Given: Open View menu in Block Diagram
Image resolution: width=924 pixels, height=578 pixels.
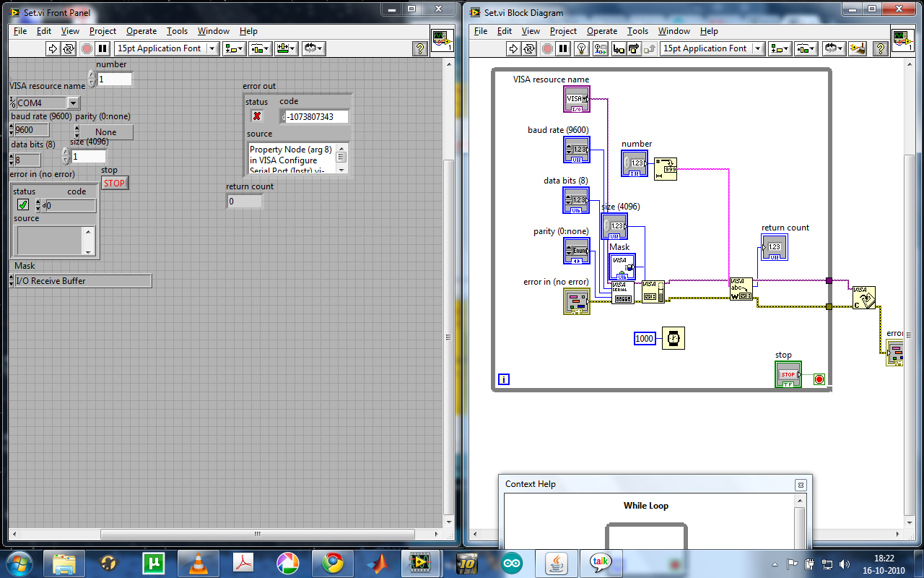Looking at the screenshot, I should [x=531, y=31].
